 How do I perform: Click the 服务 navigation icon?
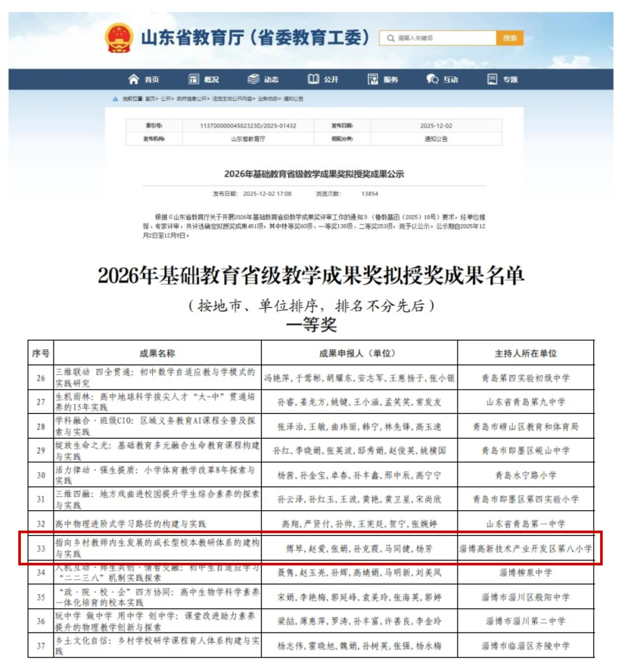click(373, 79)
